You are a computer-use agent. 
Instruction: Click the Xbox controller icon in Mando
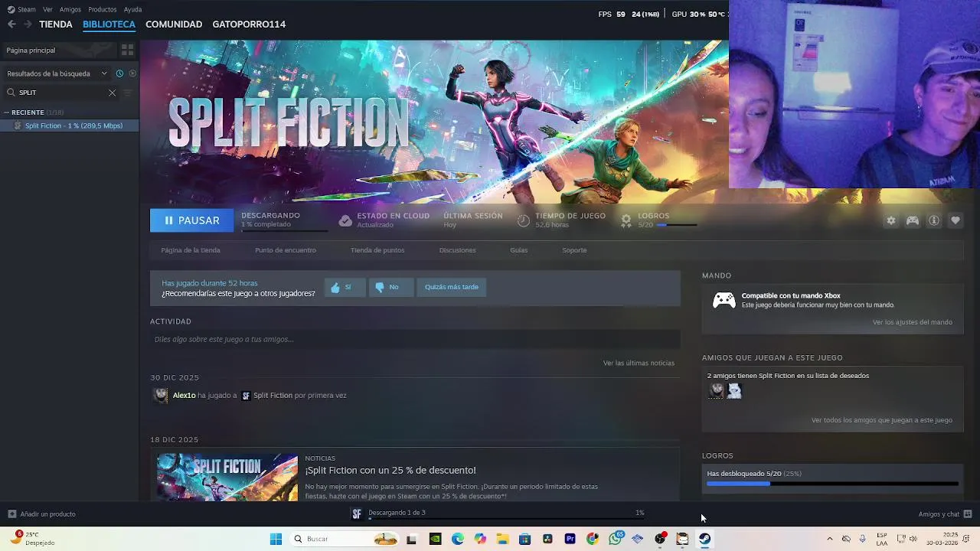point(724,300)
